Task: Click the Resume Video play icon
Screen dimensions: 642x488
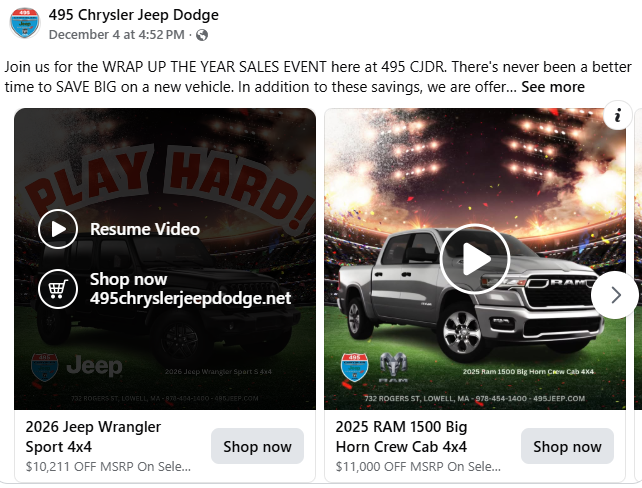Action: click(58, 229)
